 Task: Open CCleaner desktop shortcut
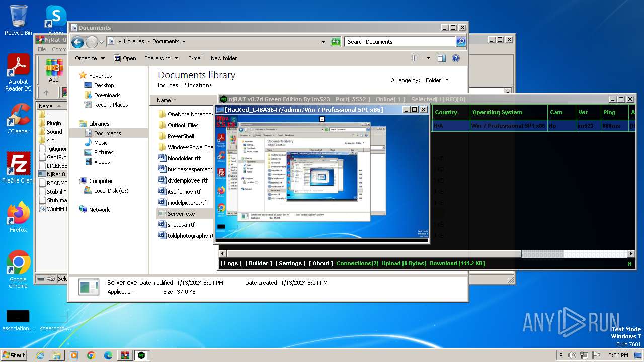[18, 119]
